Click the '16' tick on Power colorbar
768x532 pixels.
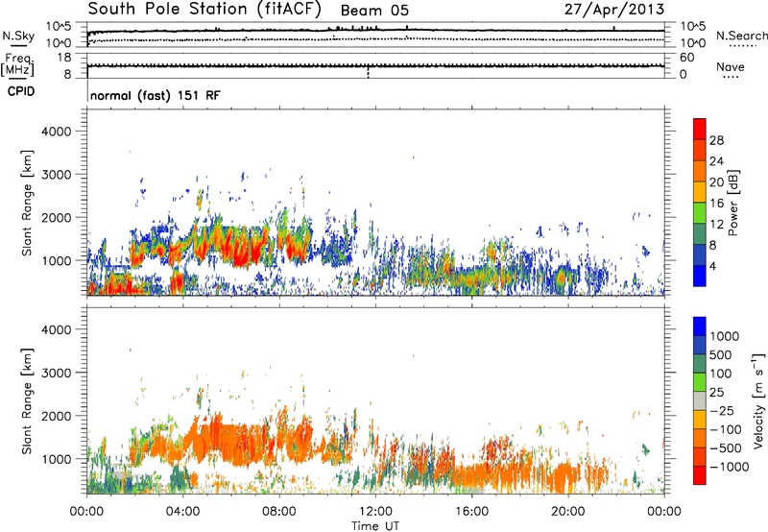pos(716,204)
